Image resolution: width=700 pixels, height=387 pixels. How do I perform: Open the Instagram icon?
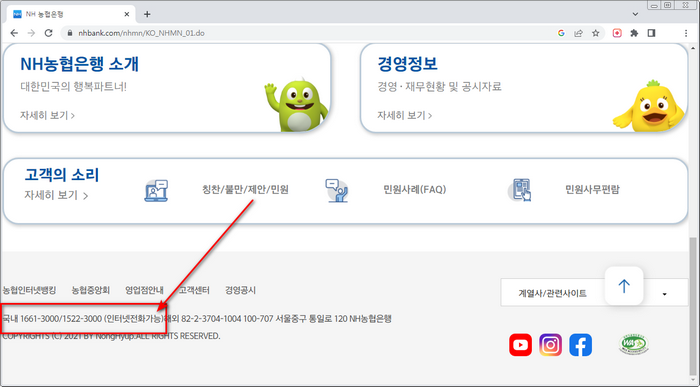550,345
